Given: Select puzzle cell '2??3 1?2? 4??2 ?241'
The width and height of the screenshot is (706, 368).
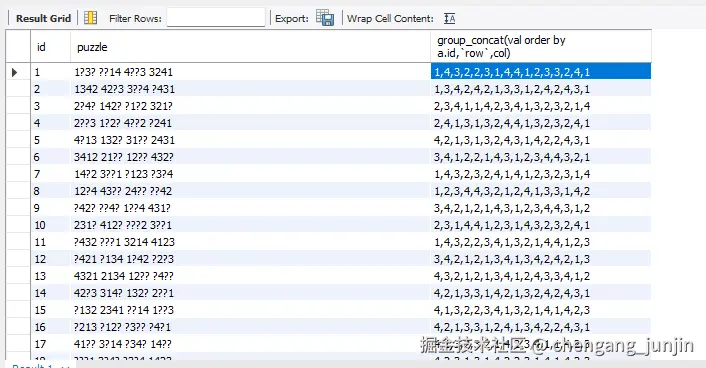Looking at the screenshot, I should coord(250,123).
